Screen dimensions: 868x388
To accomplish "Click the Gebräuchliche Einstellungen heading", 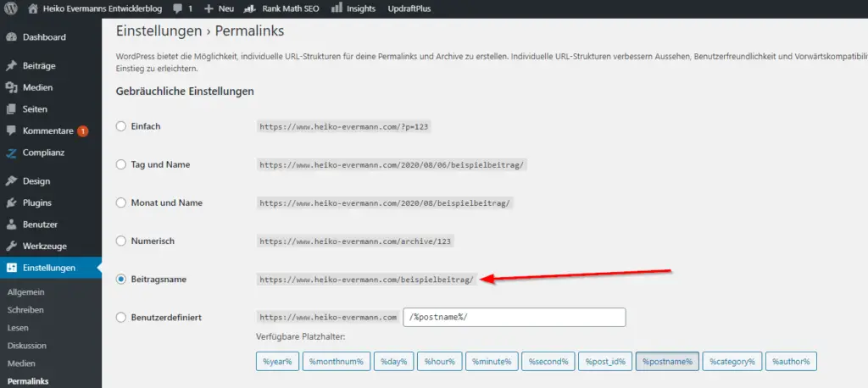I will tap(185, 91).
